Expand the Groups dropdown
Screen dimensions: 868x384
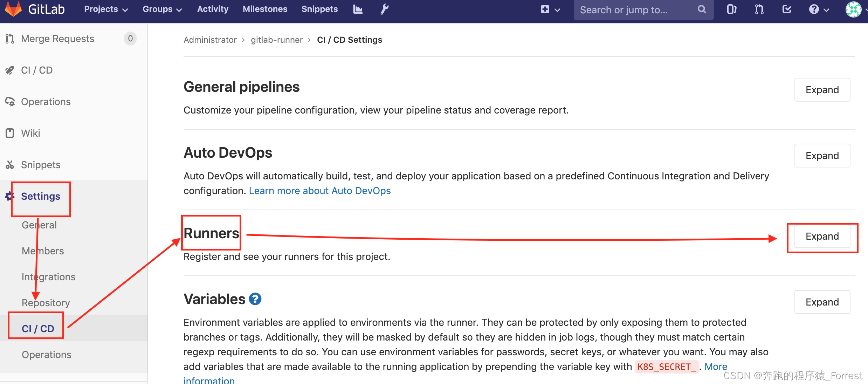point(161,9)
